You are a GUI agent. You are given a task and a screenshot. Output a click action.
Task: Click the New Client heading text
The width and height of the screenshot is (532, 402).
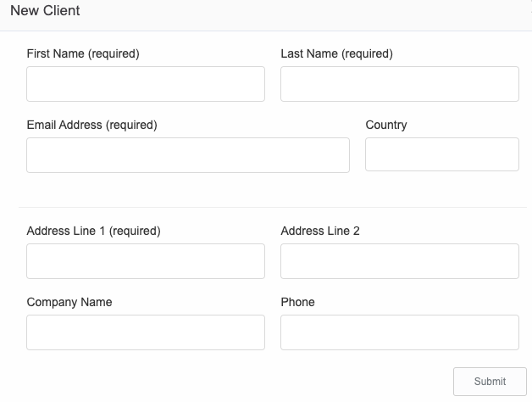45,10
